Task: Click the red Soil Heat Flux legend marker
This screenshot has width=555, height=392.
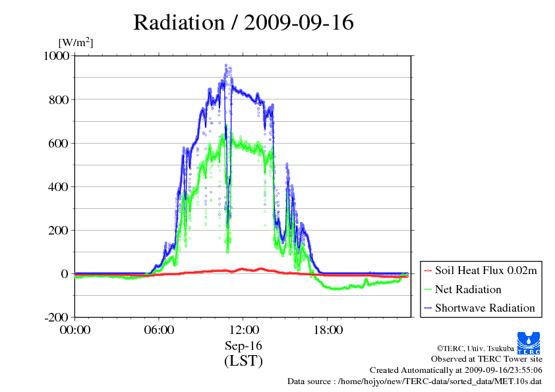Action: click(x=428, y=271)
